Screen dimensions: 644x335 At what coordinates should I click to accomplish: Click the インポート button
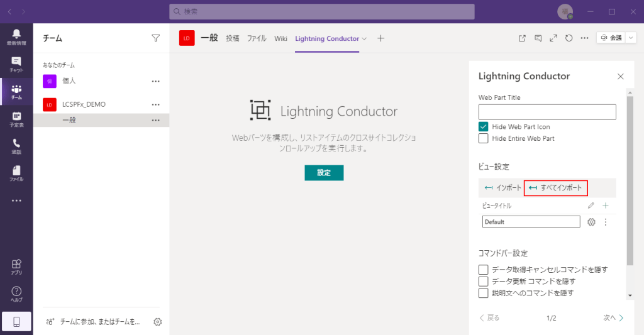(x=502, y=188)
